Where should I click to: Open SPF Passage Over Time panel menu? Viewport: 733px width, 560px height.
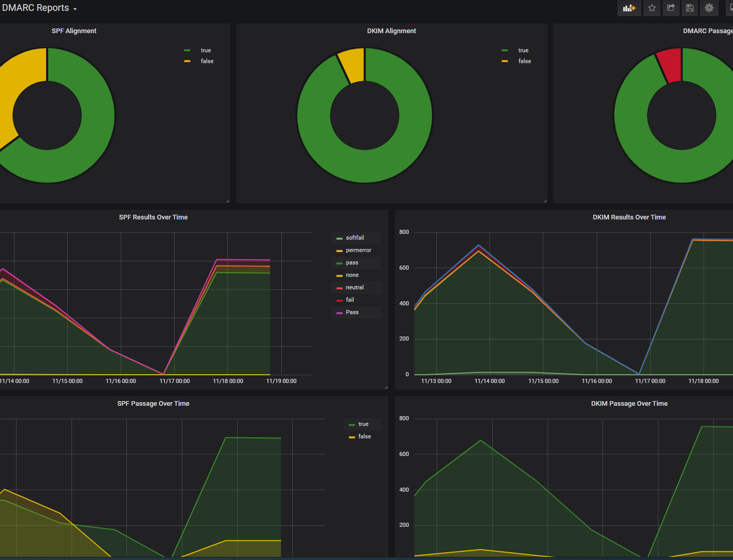click(153, 404)
